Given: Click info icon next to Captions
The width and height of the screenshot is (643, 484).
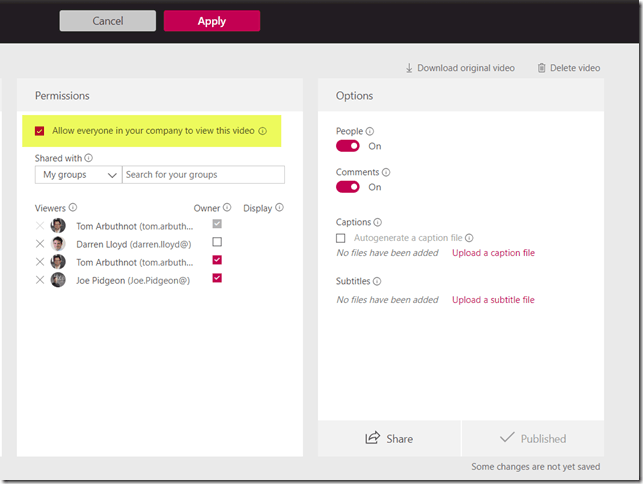Looking at the screenshot, I should [379, 222].
